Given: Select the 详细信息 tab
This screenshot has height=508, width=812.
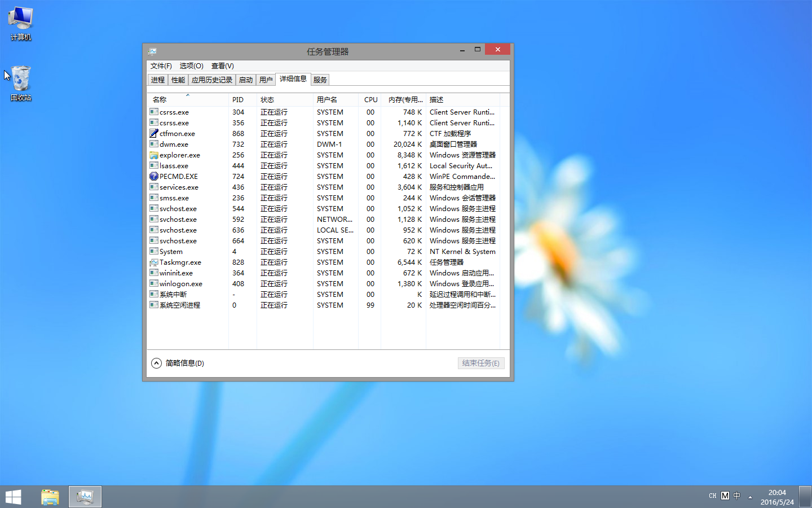Looking at the screenshot, I should point(293,79).
